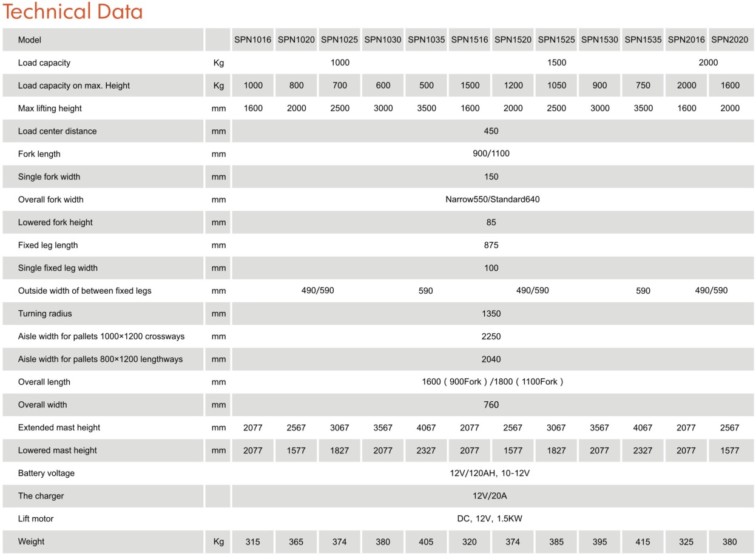Click the charger value "12V/20A"
This screenshot has width=756, height=556.
pos(490,496)
